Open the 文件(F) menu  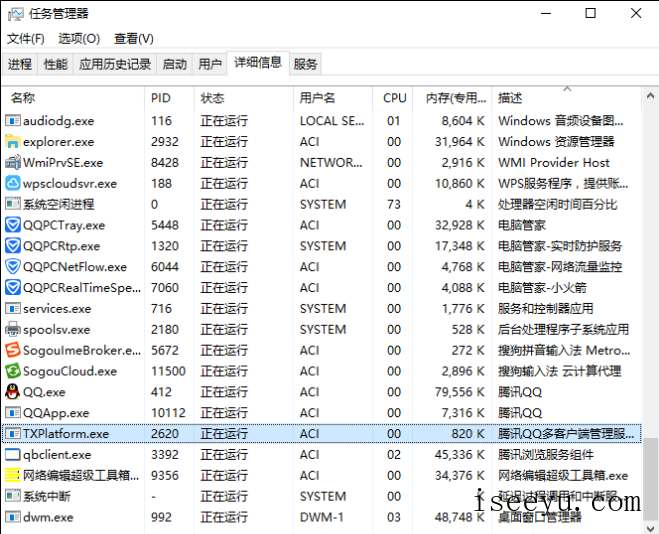tap(26, 39)
